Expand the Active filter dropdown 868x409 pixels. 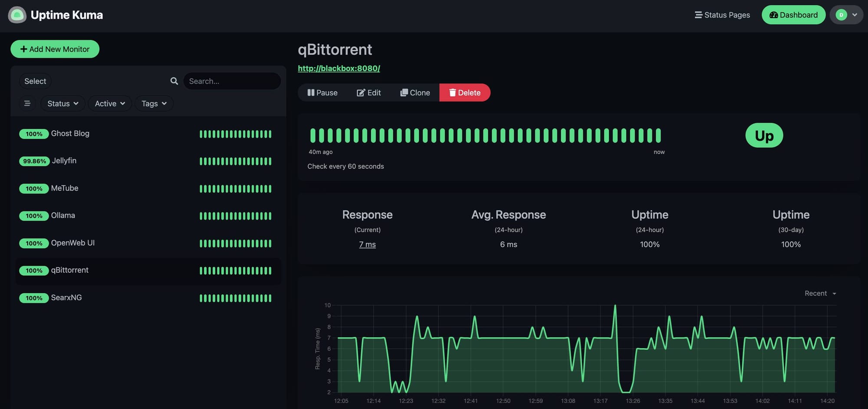pos(110,103)
